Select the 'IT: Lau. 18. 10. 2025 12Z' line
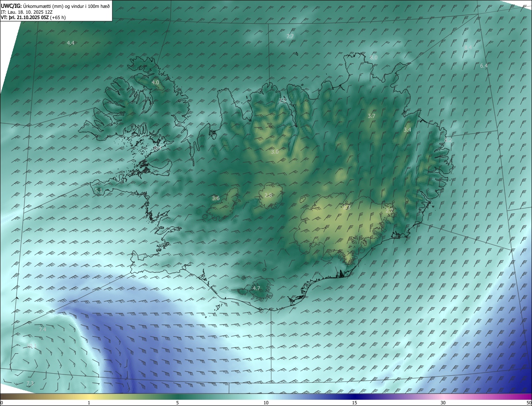This screenshot has width=532, height=406. tap(27, 12)
